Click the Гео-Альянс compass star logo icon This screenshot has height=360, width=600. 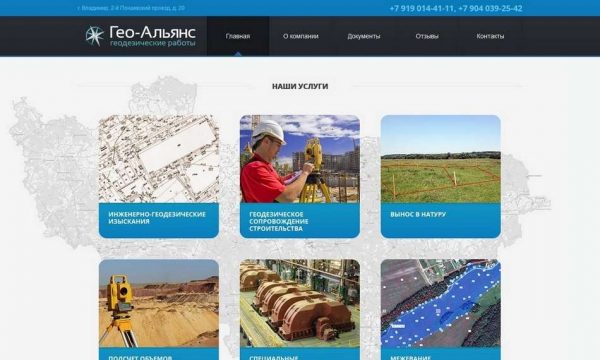pos(94,36)
